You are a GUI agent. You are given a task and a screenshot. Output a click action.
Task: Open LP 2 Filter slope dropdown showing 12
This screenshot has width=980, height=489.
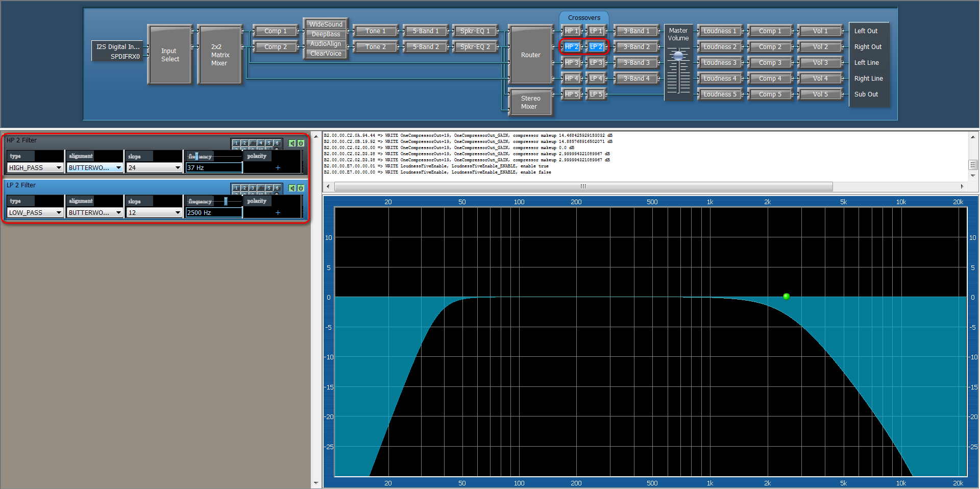point(154,212)
